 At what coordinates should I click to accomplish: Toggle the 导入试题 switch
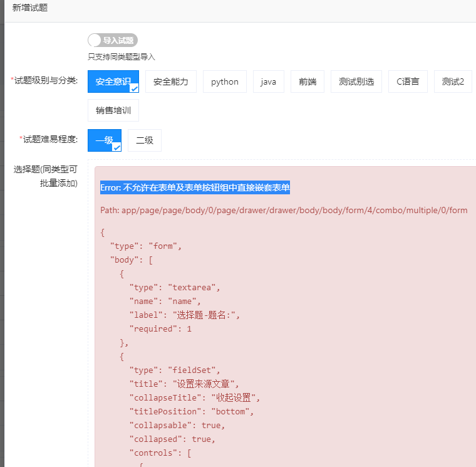pyautogui.click(x=113, y=40)
